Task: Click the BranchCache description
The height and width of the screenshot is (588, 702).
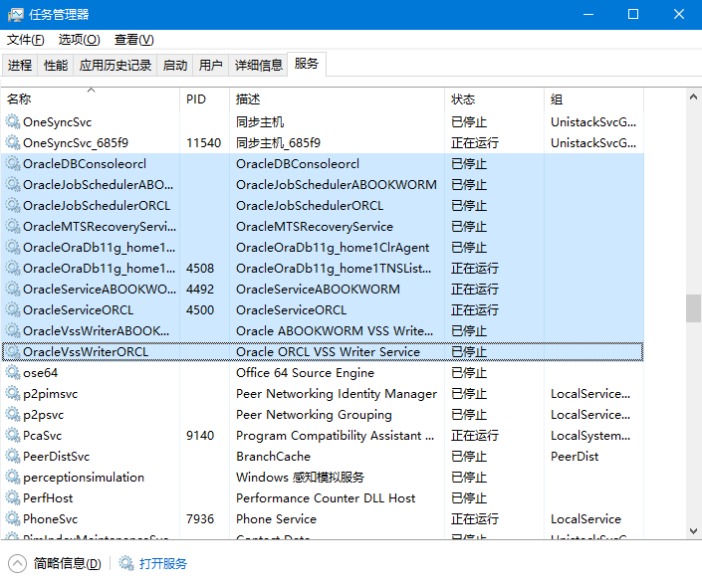Action: click(x=273, y=457)
